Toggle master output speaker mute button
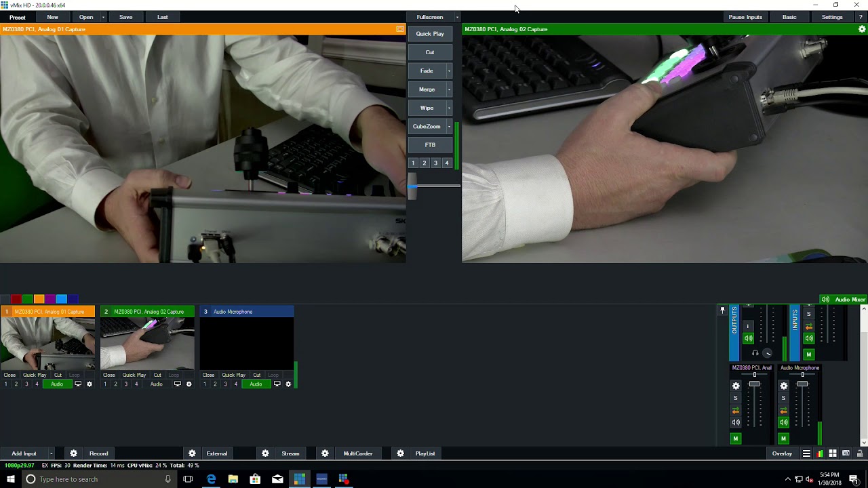The image size is (868, 488). pos(748,338)
